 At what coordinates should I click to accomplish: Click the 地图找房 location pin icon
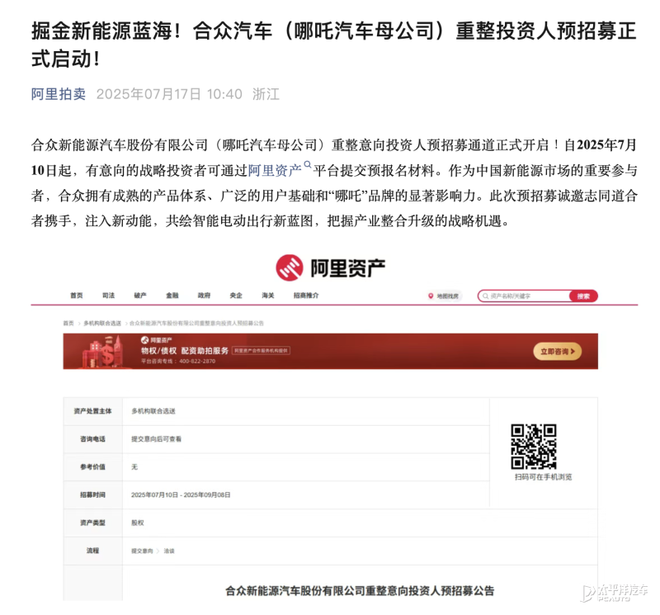431,296
